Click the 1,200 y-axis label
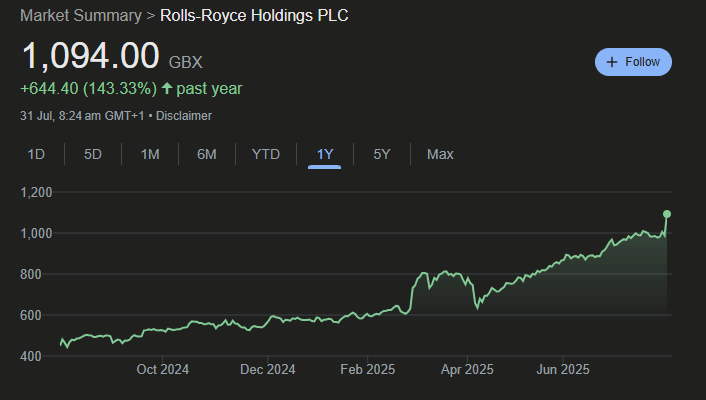Screen dimensions: 706x400 pyautogui.click(x=37, y=192)
